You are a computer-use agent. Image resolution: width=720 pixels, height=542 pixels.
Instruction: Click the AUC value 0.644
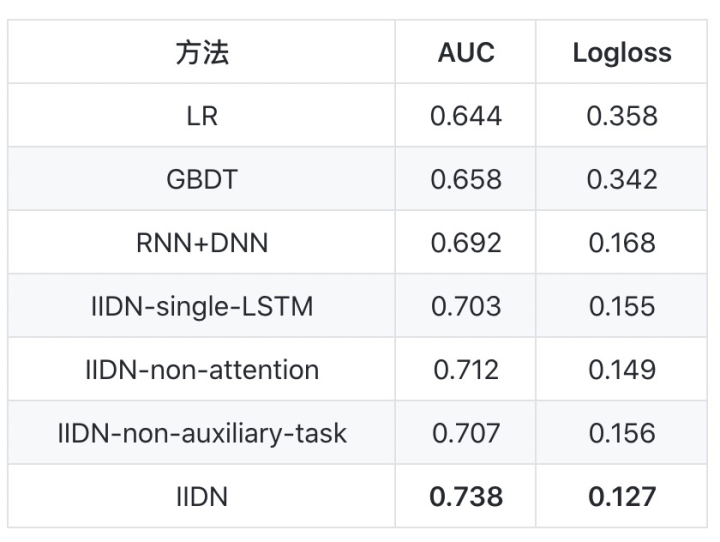(466, 116)
